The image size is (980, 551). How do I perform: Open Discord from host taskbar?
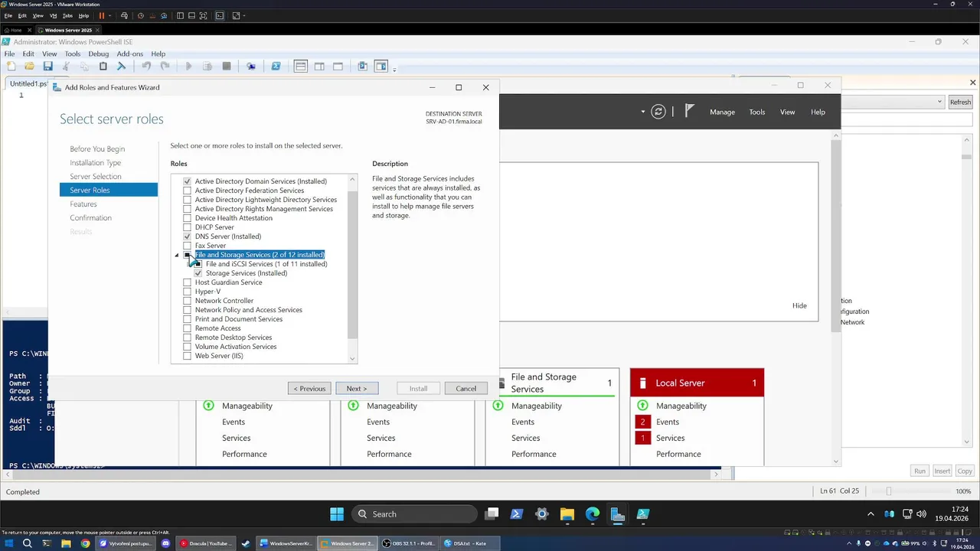166,543
